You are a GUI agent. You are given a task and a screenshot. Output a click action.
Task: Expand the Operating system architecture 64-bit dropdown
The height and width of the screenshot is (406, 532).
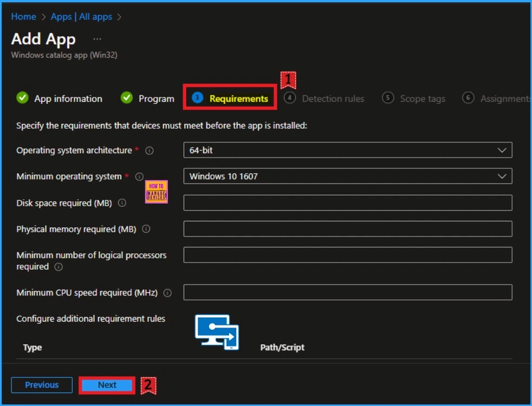[348, 150]
